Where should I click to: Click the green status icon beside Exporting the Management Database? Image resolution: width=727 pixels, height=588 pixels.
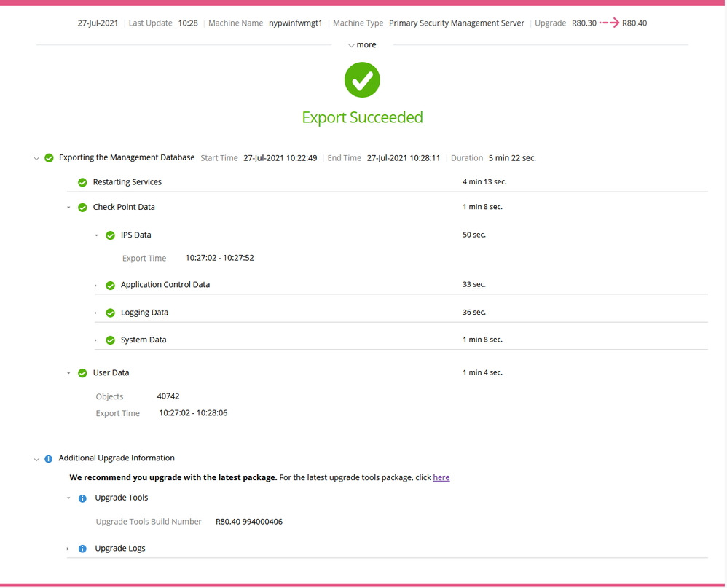click(x=49, y=158)
